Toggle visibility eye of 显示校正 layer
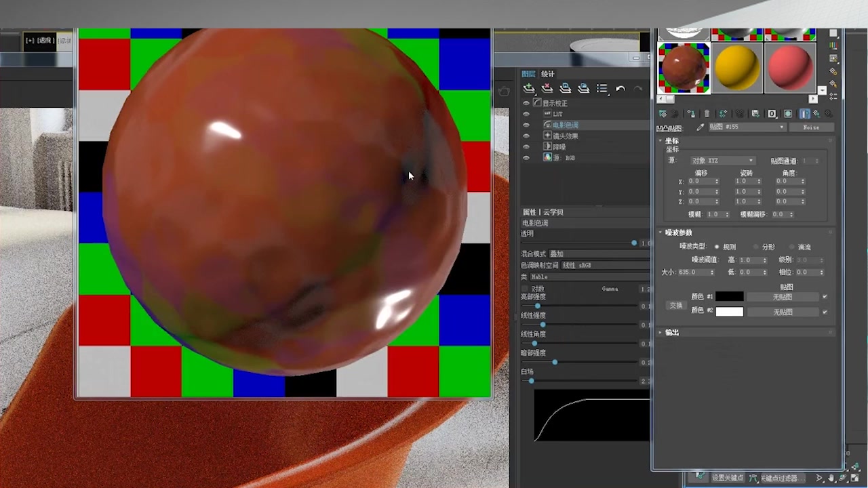 (x=526, y=103)
